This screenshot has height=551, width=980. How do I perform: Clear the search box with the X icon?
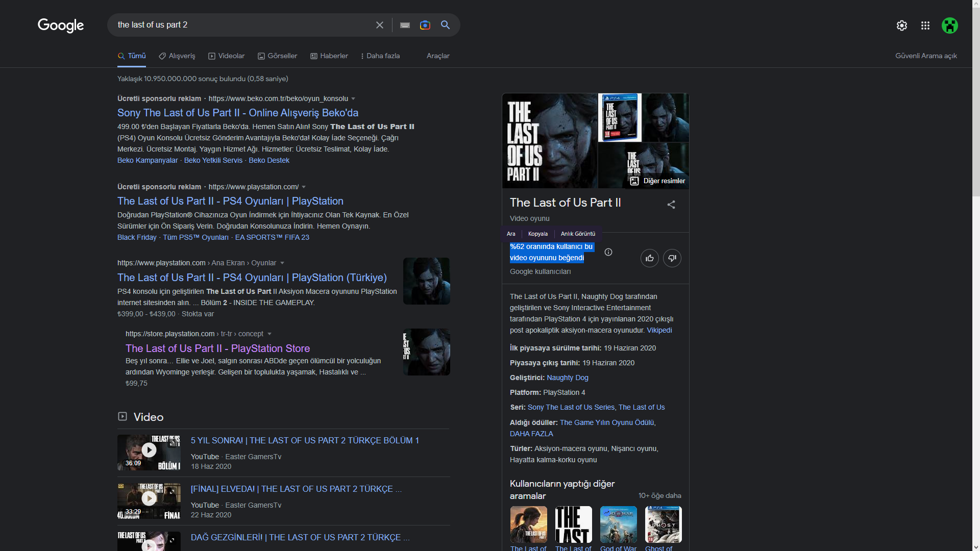(x=380, y=25)
